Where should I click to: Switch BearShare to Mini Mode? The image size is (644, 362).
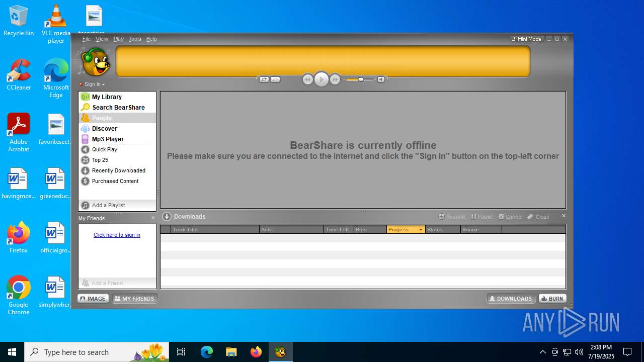[x=526, y=39]
